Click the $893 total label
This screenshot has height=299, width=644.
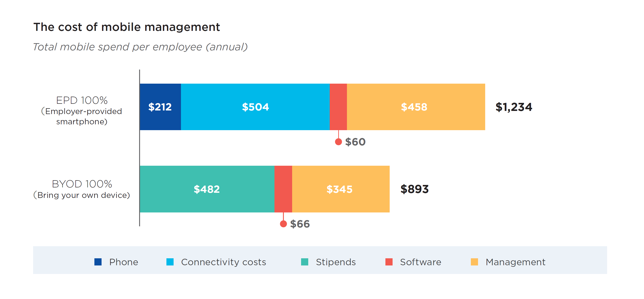(414, 189)
